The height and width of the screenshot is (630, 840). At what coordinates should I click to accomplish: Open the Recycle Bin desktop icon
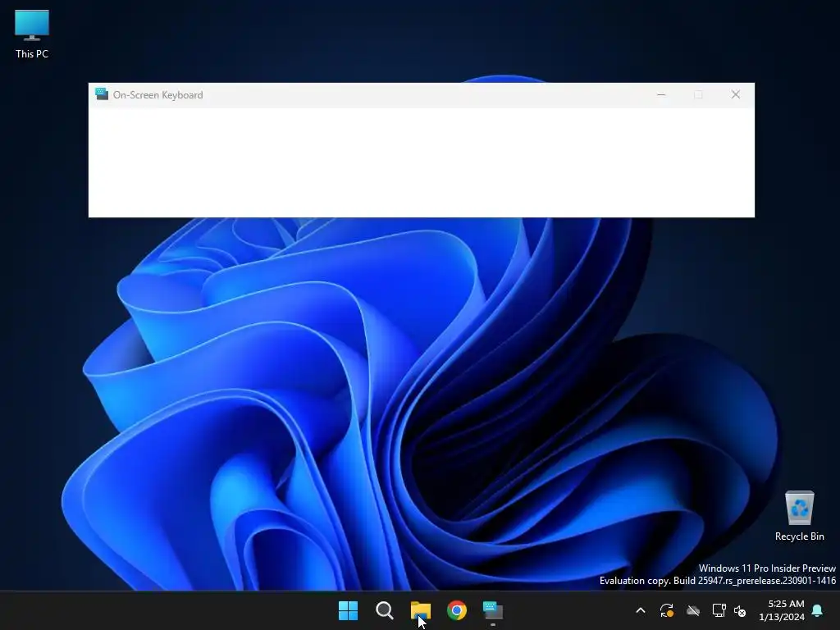pos(799,517)
